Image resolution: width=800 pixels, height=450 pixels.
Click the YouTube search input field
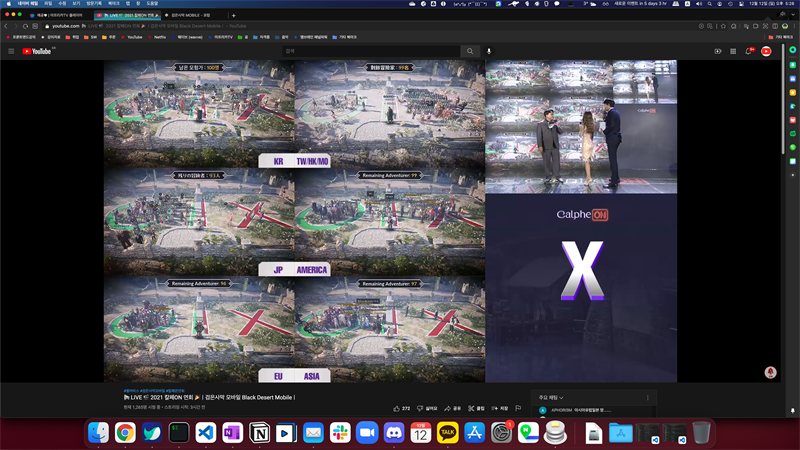point(371,51)
